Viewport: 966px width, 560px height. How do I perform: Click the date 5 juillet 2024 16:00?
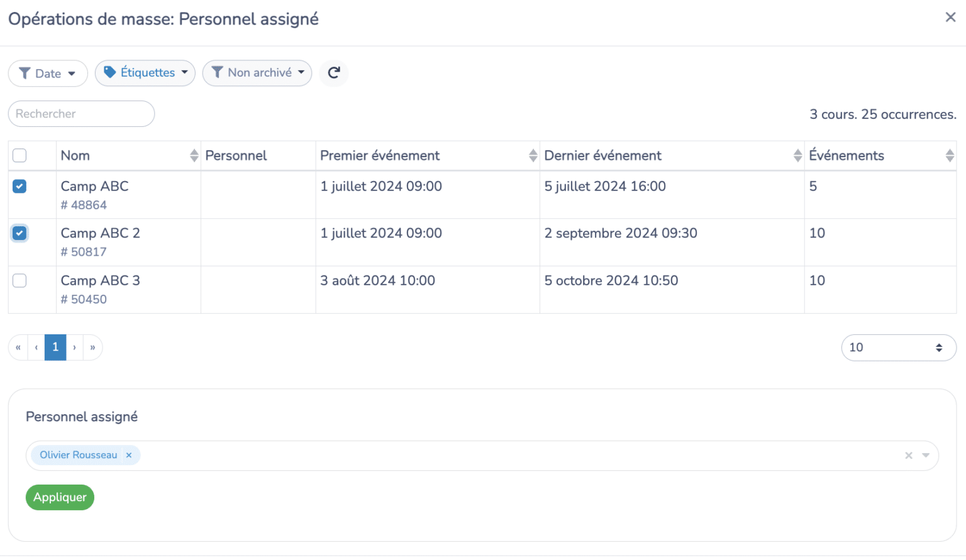605,186
